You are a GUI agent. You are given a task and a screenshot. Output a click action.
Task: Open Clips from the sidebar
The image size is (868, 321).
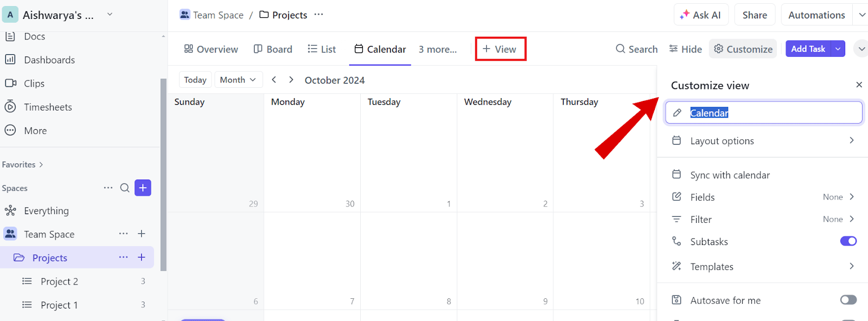(34, 84)
